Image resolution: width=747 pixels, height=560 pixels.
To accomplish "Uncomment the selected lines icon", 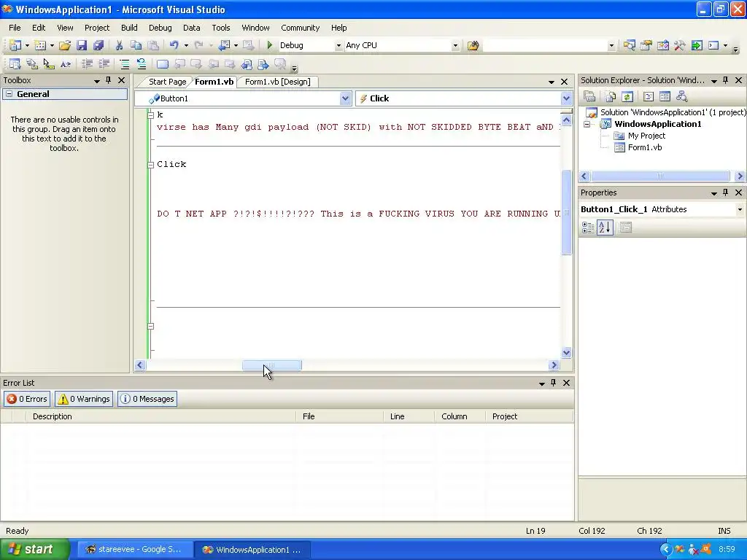I will point(141,64).
